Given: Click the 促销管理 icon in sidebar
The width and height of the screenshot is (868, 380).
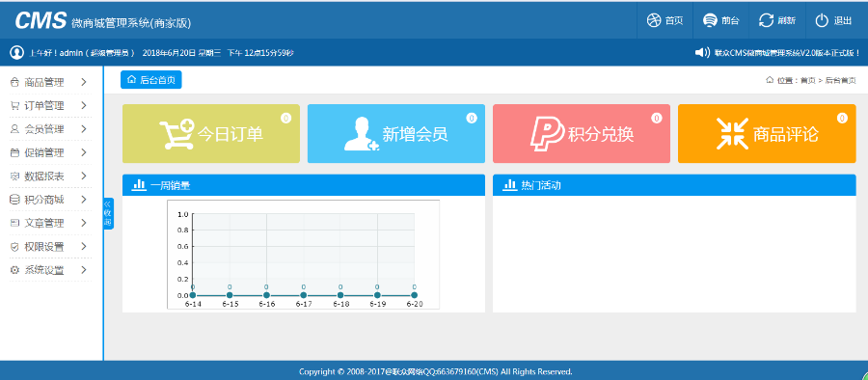Looking at the screenshot, I should click(x=14, y=153).
